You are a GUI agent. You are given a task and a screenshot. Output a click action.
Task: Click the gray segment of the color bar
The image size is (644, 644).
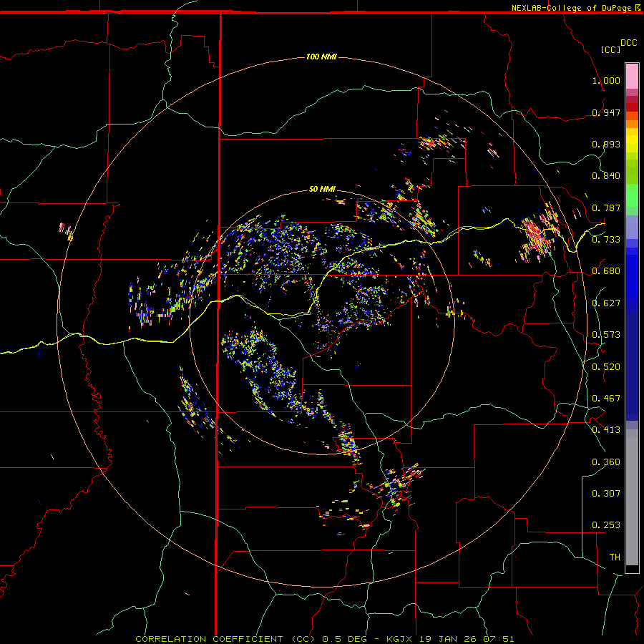click(x=632, y=497)
